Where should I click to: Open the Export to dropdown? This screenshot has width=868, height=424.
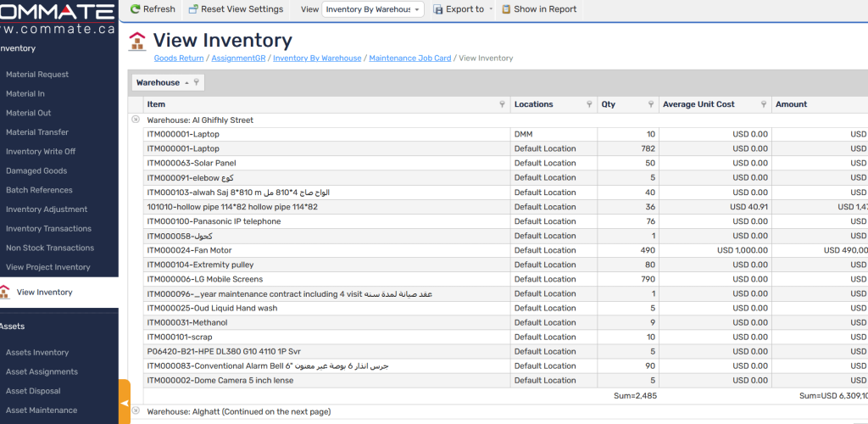(462, 9)
